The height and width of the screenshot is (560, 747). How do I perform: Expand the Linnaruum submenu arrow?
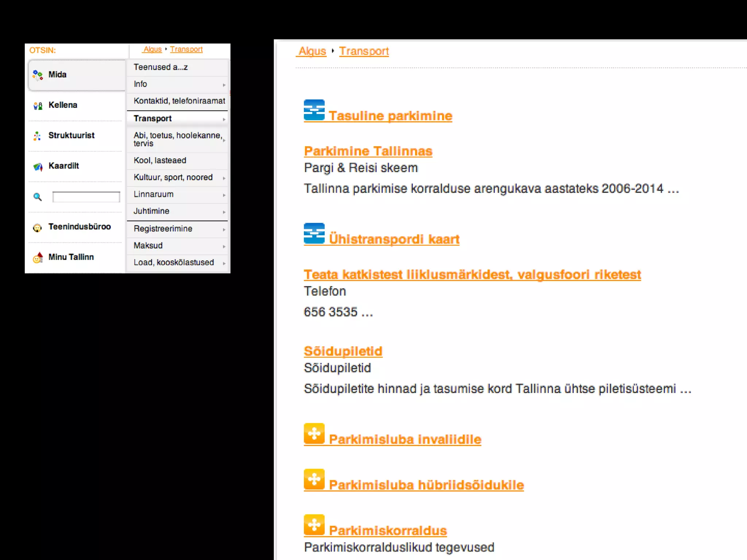[224, 195]
